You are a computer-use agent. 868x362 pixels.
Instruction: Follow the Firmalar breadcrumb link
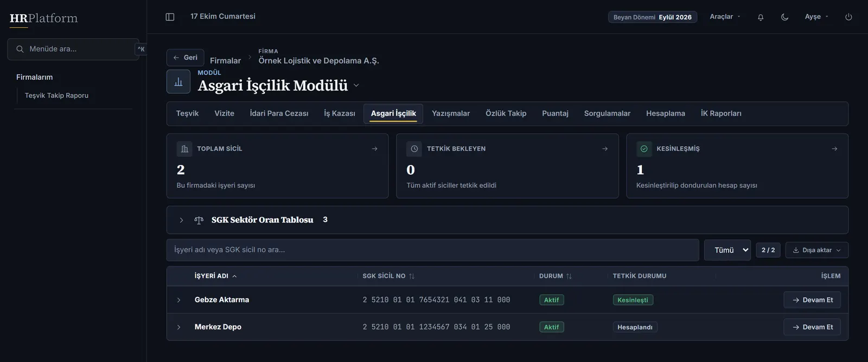(x=225, y=61)
